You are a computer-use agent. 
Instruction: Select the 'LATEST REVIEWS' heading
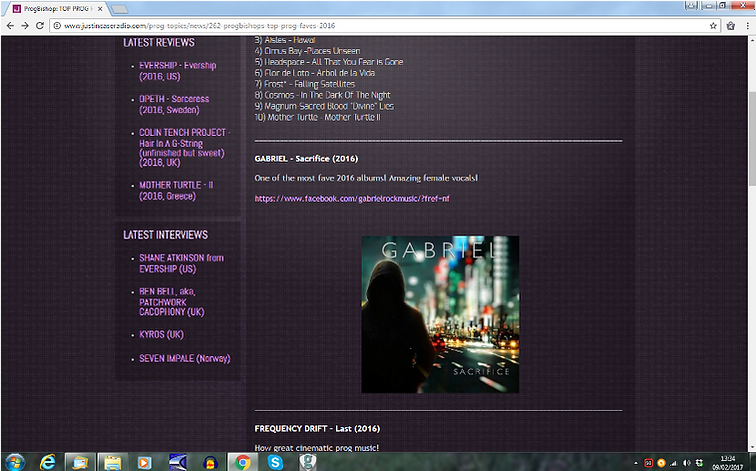(159, 42)
